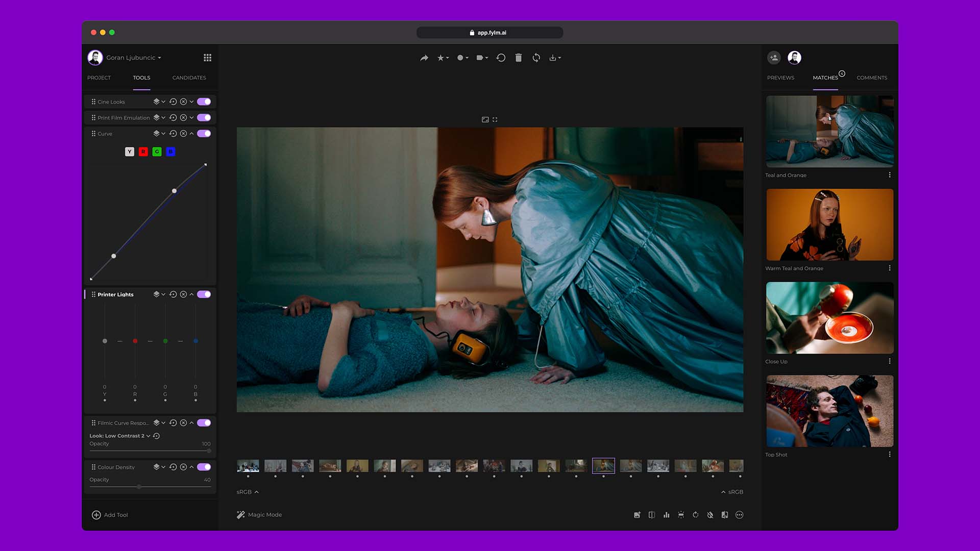The image size is (980, 551).
Task: Switch to the Candidates tab
Action: (189, 78)
